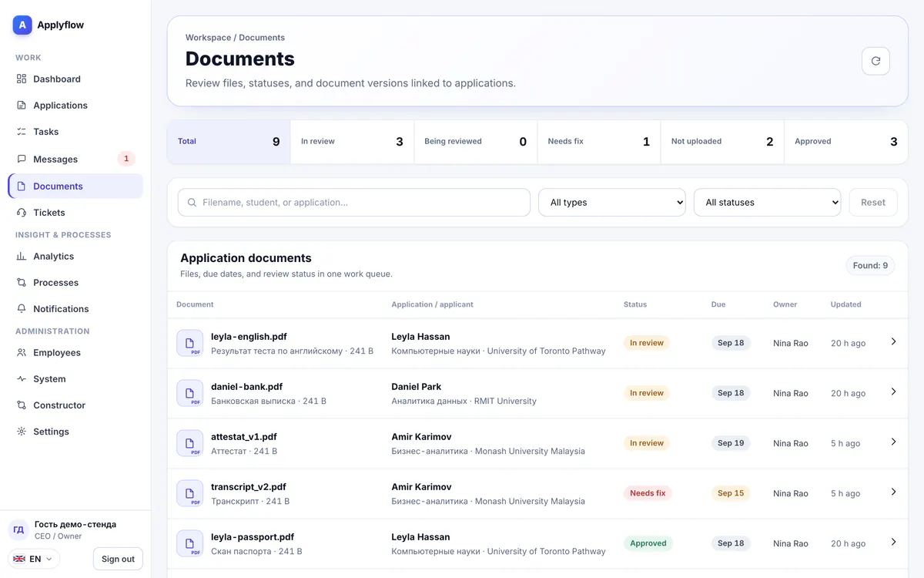Open the EN language selector
924x578 pixels.
(x=34, y=559)
